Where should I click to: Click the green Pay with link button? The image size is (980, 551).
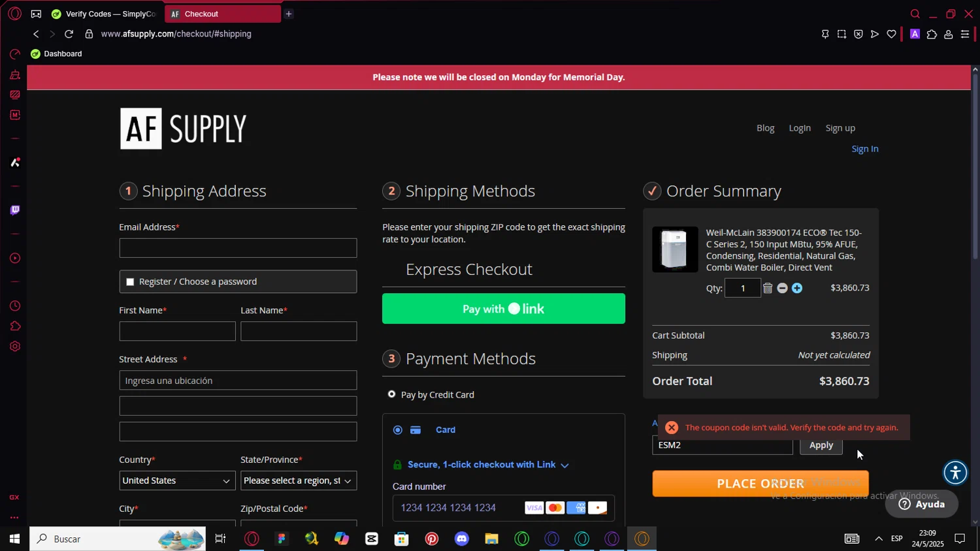click(x=504, y=309)
